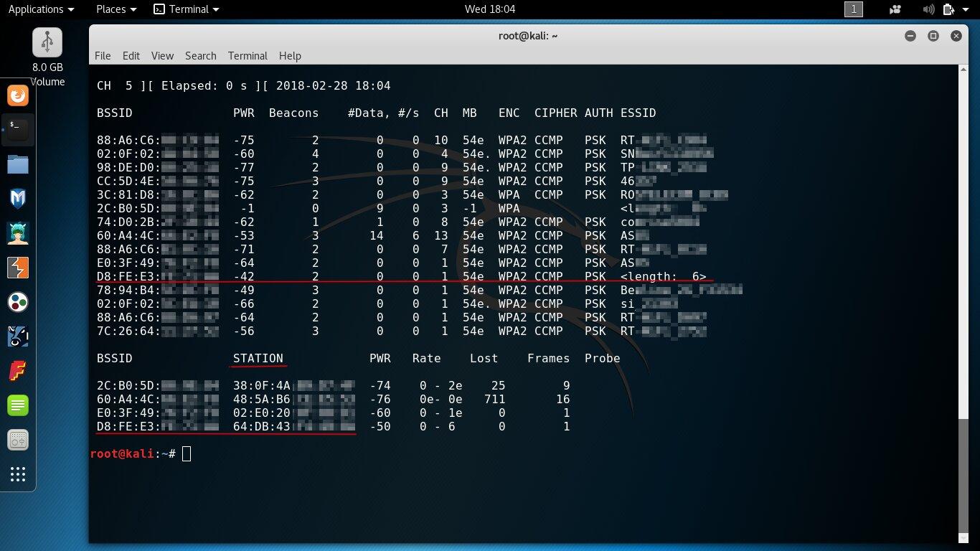Open the volume speaker icon in top bar
This screenshot has width=980, height=551.
(x=928, y=9)
